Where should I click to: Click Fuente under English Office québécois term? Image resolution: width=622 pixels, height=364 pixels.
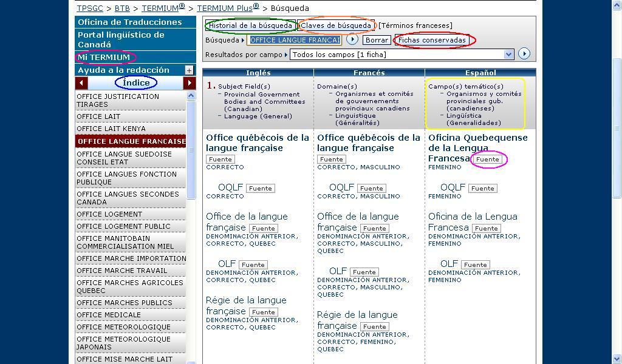(x=220, y=159)
